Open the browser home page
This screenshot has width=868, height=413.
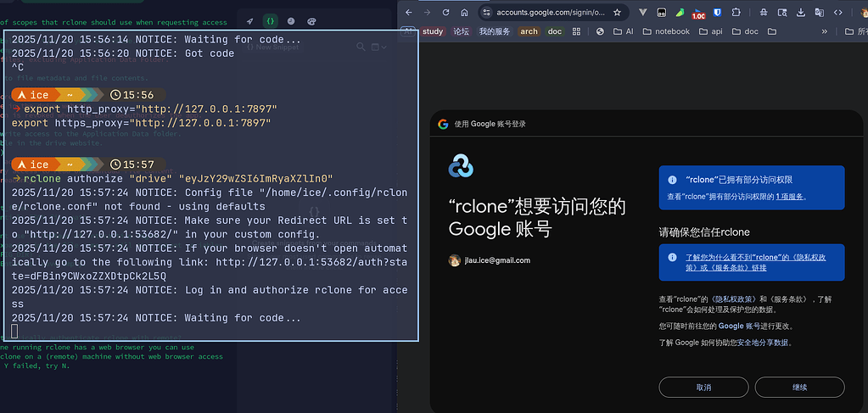(464, 12)
